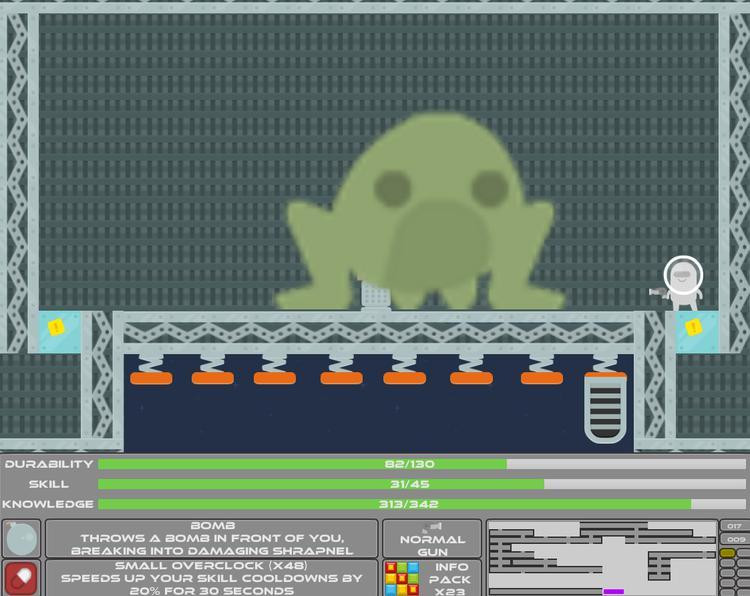Click the purple room marker on minimap
The width and height of the screenshot is (750, 596).
[x=614, y=592]
